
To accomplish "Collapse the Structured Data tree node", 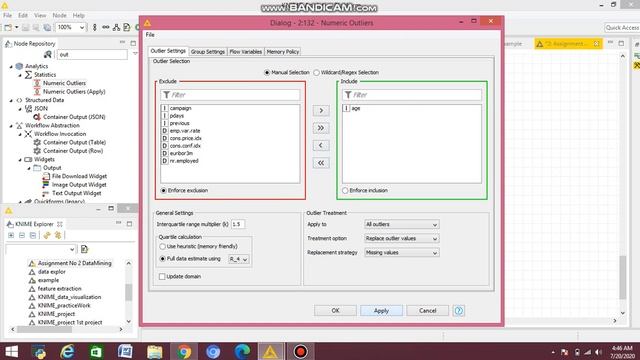I will 11,100.
